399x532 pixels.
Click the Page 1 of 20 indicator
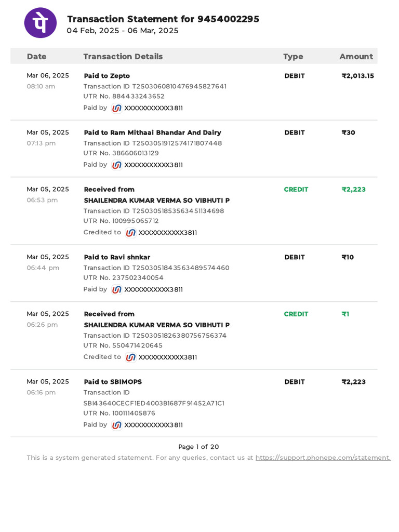tap(198, 447)
